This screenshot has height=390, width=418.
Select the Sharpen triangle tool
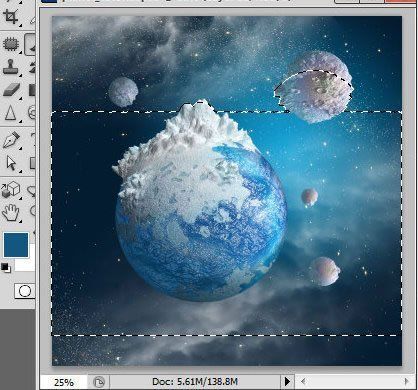pyautogui.click(x=10, y=113)
